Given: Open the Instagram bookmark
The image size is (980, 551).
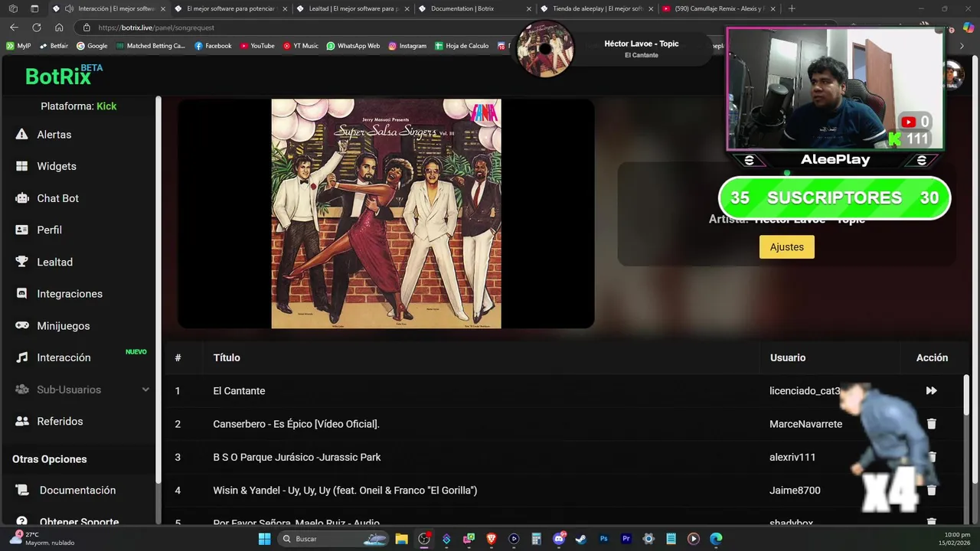Looking at the screenshot, I should click(x=407, y=46).
